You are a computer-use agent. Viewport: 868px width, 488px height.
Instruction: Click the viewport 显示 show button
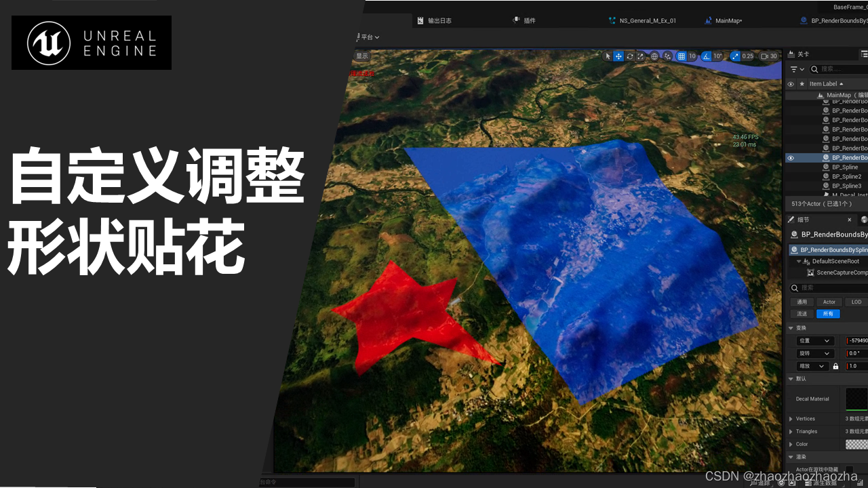pos(362,56)
